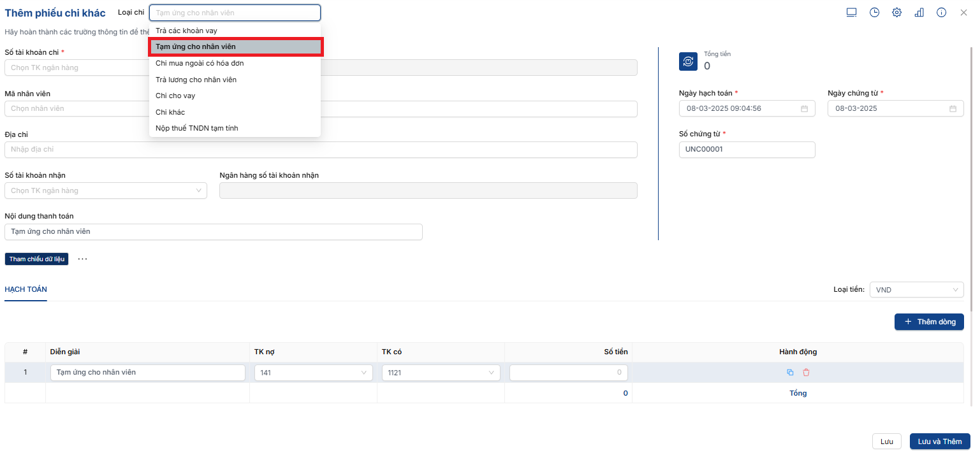Select 'Trả lương cho nhân viên' option

(x=196, y=80)
